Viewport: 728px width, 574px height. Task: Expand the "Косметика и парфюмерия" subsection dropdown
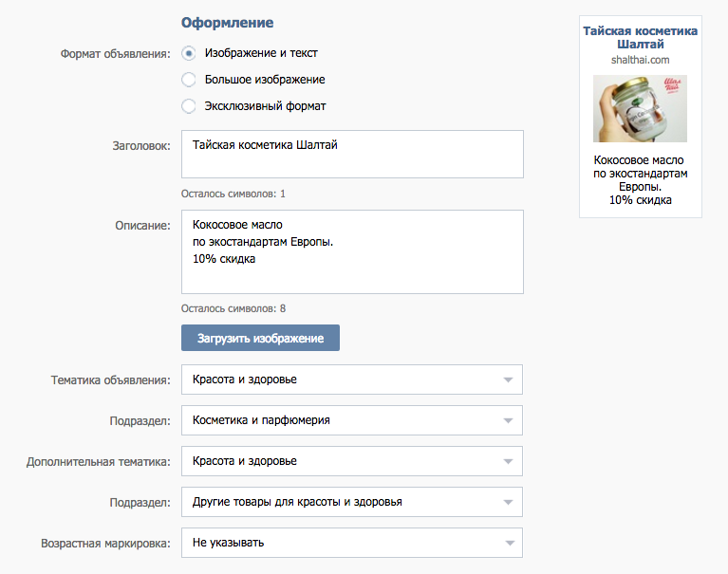tap(352, 420)
